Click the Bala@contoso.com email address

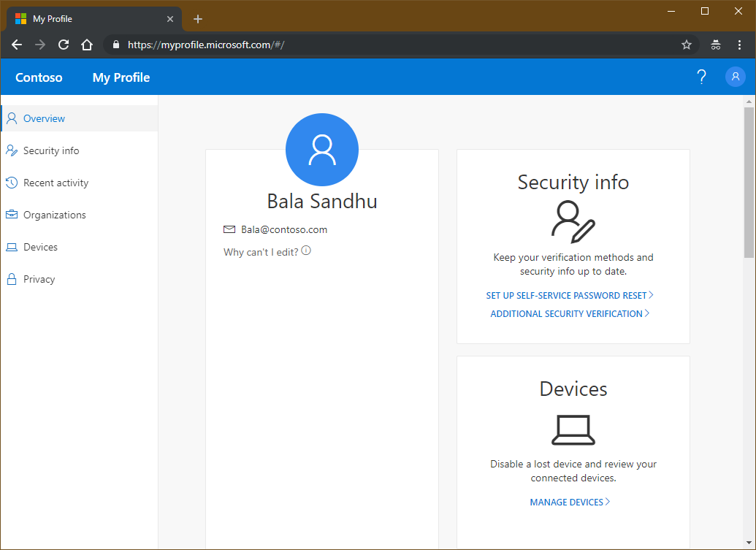tap(283, 229)
